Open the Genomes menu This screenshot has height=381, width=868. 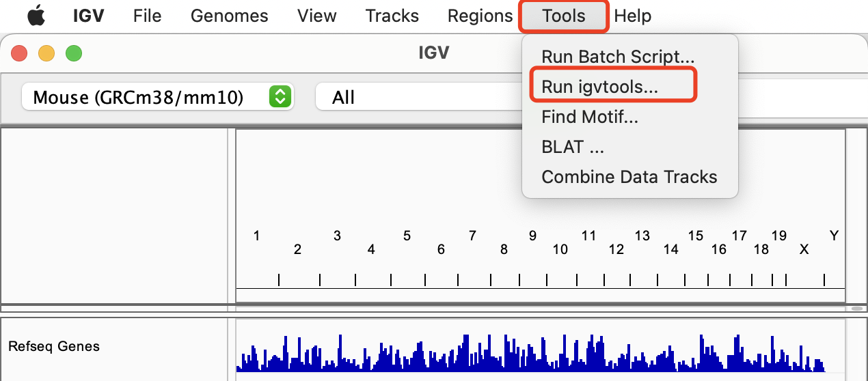tap(230, 16)
